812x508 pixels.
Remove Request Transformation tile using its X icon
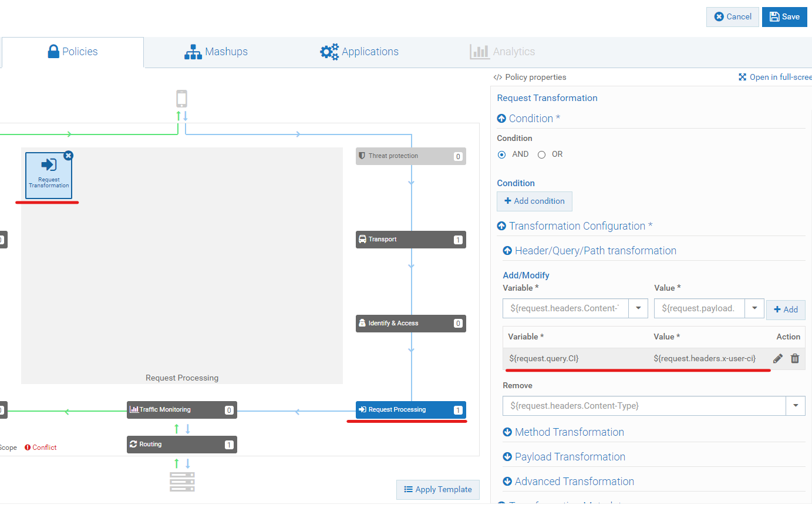[68, 156]
